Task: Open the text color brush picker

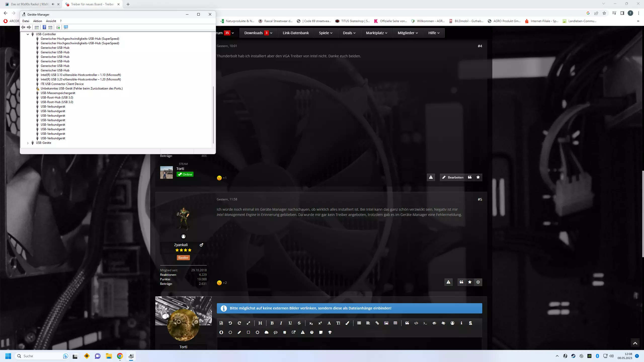Action: point(347,323)
